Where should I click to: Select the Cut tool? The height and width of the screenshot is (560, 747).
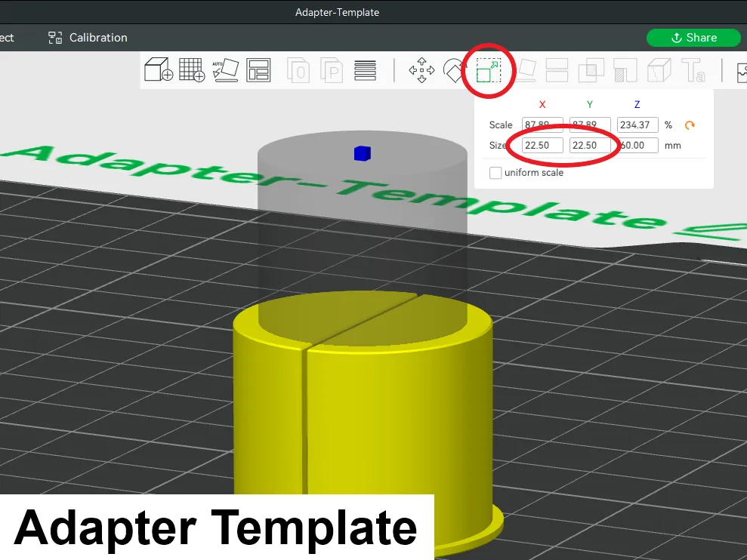tap(557, 71)
